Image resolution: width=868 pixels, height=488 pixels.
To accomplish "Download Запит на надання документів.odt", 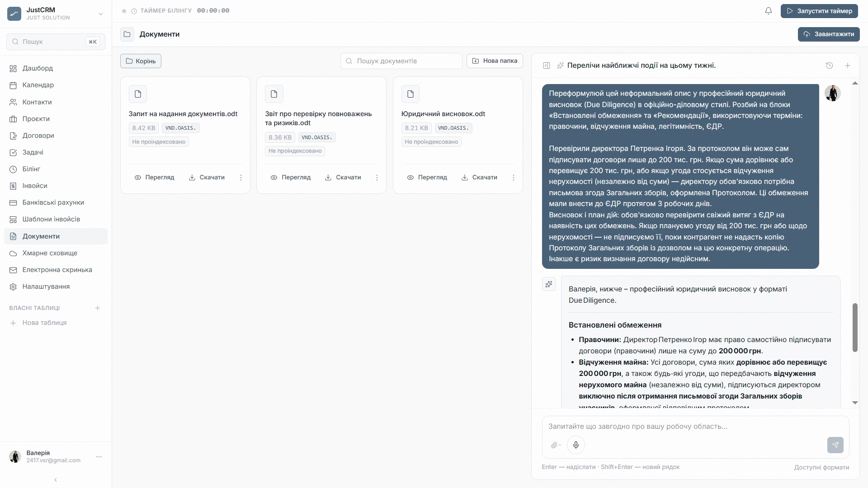I will tap(207, 178).
